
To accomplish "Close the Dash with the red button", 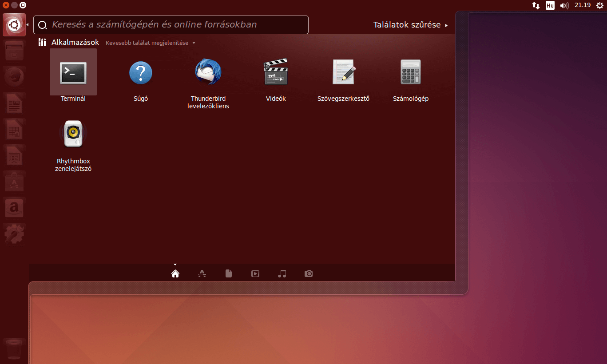I will (6, 5).
